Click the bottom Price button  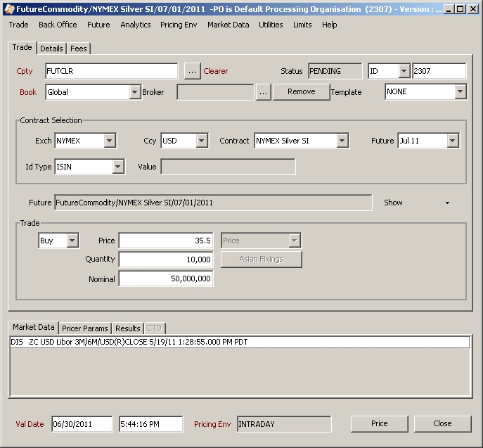[380, 424]
